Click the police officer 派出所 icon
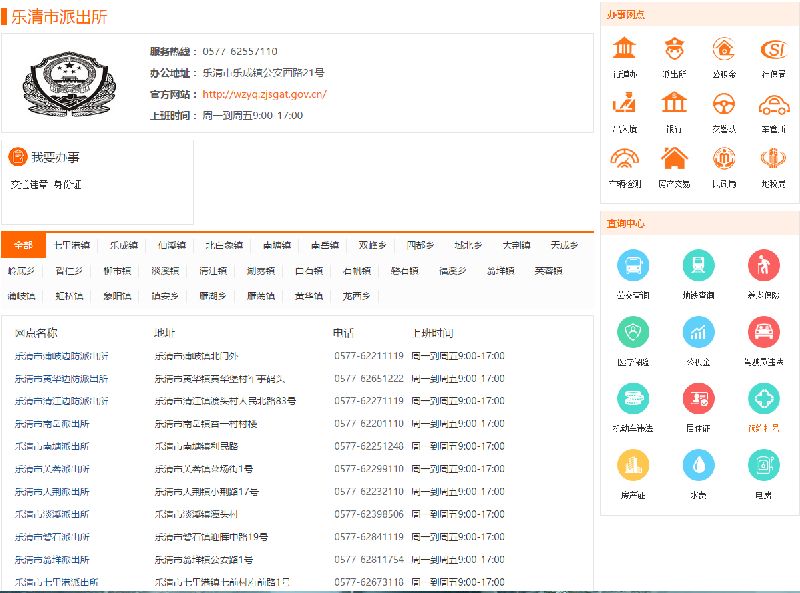The image size is (800, 593). click(x=674, y=49)
